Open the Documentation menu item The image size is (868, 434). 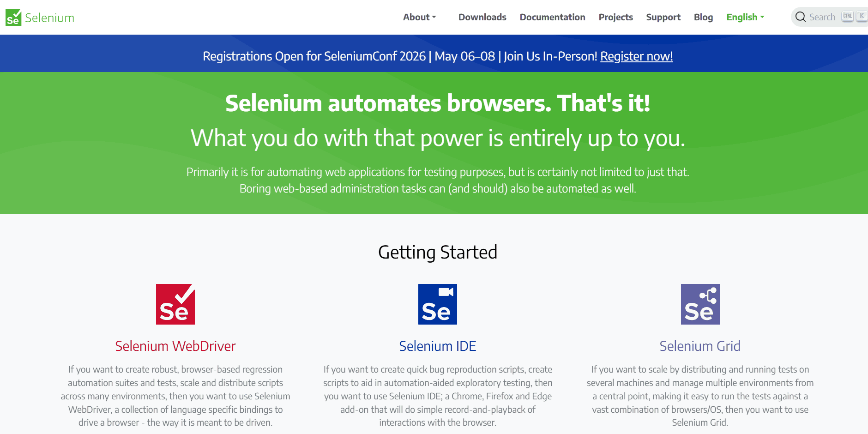coord(552,17)
